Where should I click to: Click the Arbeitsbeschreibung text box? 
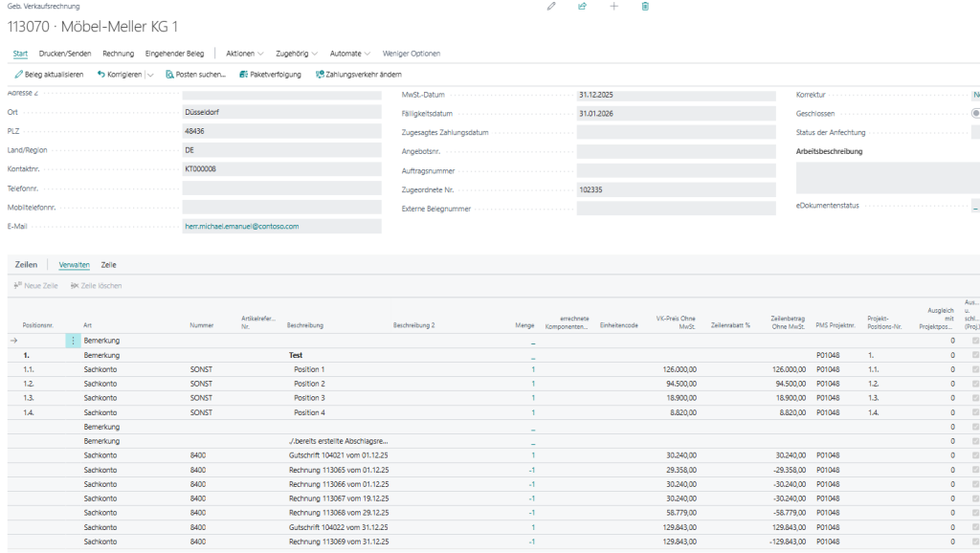coord(888,177)
